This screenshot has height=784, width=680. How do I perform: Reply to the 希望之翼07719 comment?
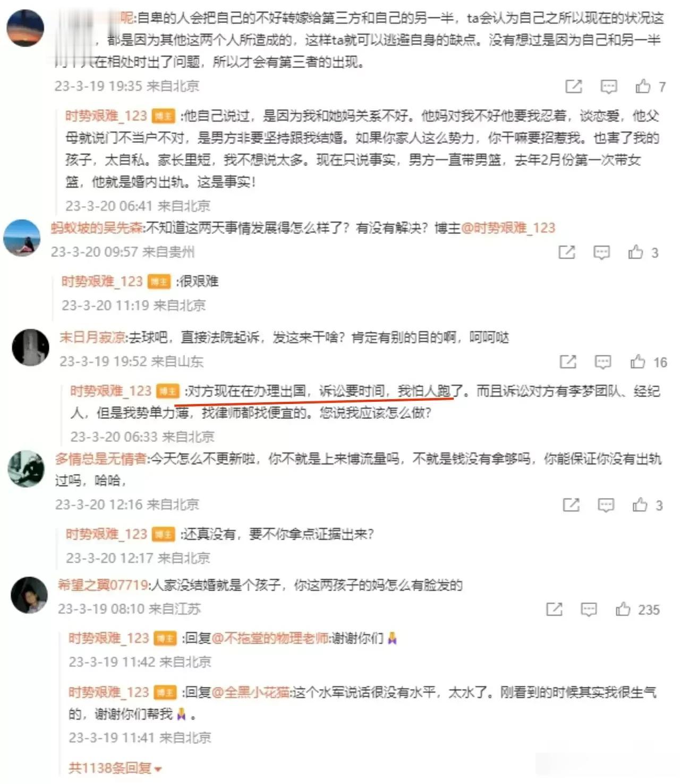pos(589,609)
